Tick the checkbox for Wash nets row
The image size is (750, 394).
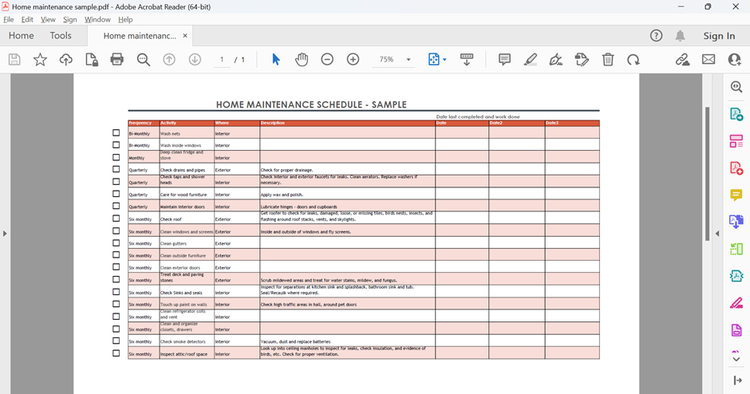coord(116,132)
